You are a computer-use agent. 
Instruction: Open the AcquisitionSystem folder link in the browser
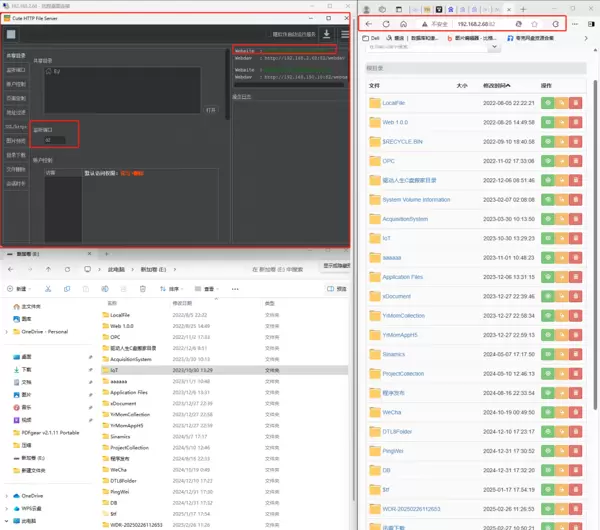coord(405,218)
